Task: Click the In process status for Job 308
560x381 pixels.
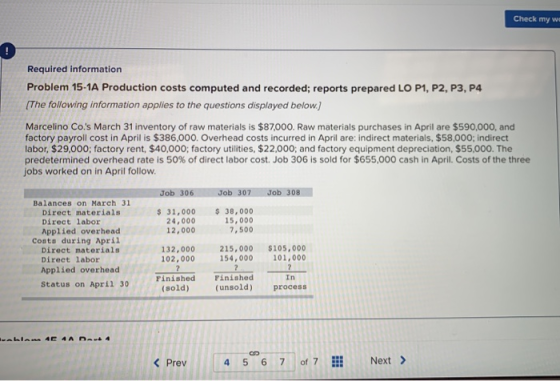Action: (x=290, y=282)
